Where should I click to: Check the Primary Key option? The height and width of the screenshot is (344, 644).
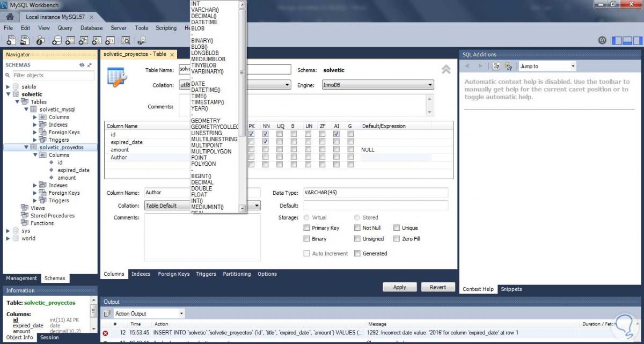[x=307, y=228]
